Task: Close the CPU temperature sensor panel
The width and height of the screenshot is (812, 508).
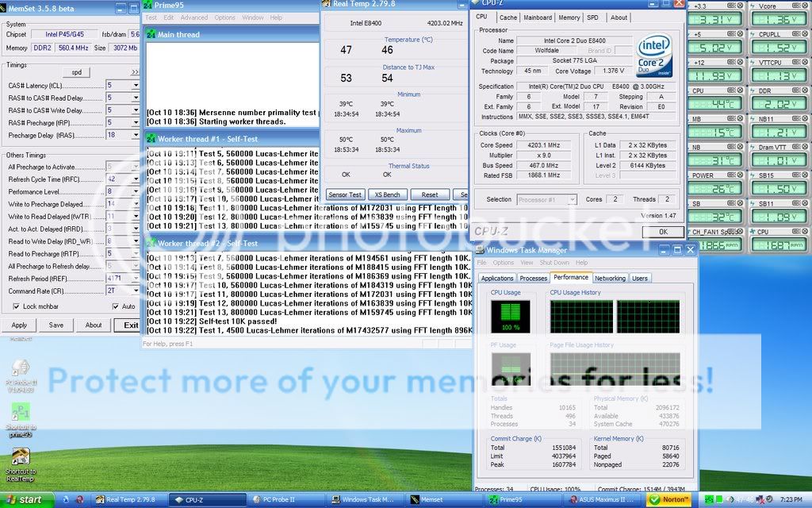Action: click(740, 90)
